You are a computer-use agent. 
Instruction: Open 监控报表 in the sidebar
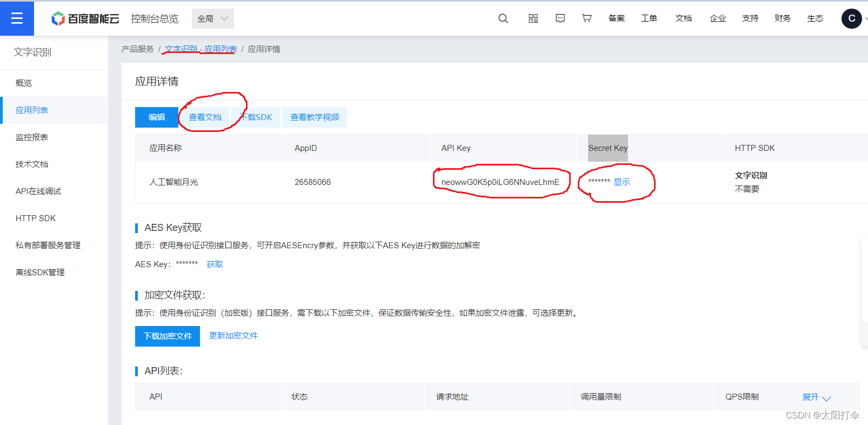pyautogui.click(x=54, y=137)
